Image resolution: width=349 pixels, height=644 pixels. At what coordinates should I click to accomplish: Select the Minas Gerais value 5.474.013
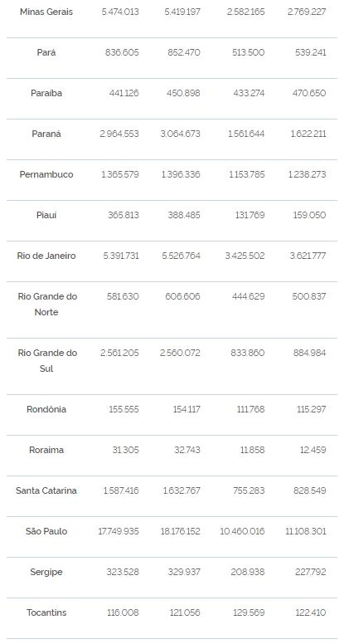pyautogui.click(x=120, y=12)
